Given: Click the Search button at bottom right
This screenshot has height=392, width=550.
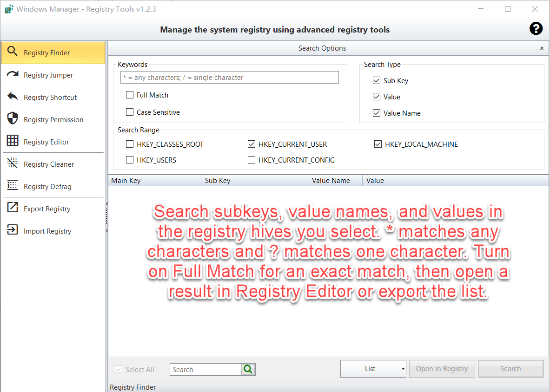Looking at the screenshot, I should (x=510, y=368).
